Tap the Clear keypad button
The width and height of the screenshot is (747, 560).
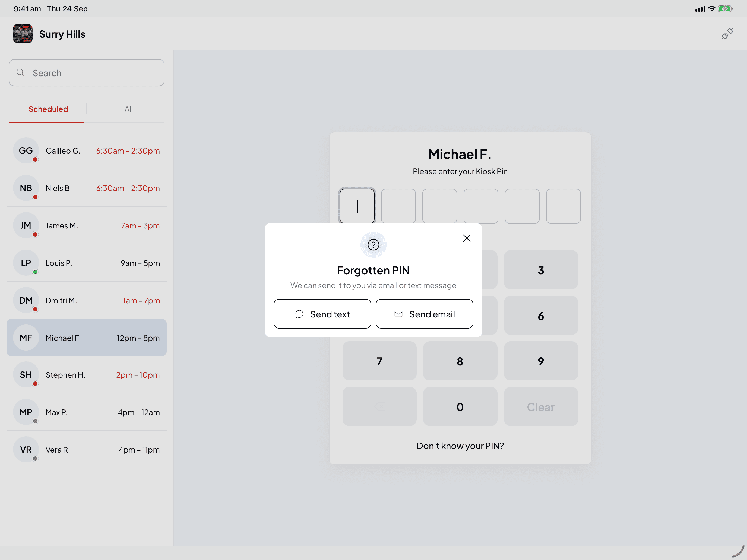coord(541,406)
